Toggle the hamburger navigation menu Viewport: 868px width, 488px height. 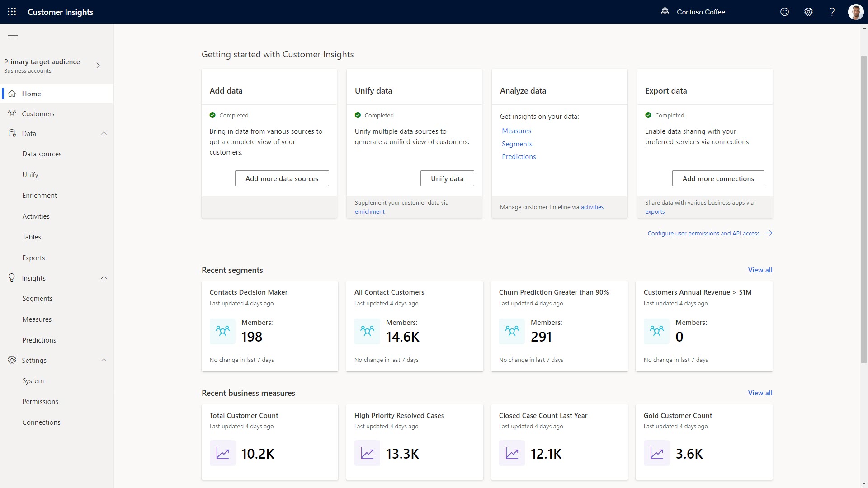click(13, 35)
